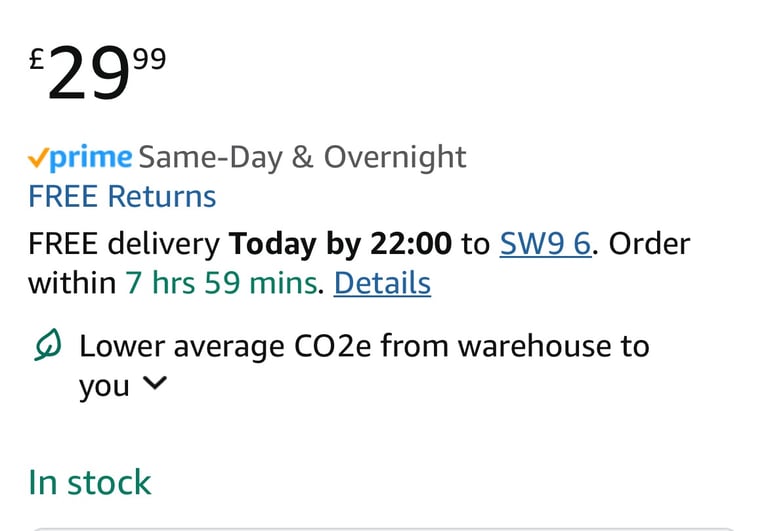The image size is (768, 531).
Task: Open the FREE Returns link
Action: pyautogui.click(x=122, y=196)
